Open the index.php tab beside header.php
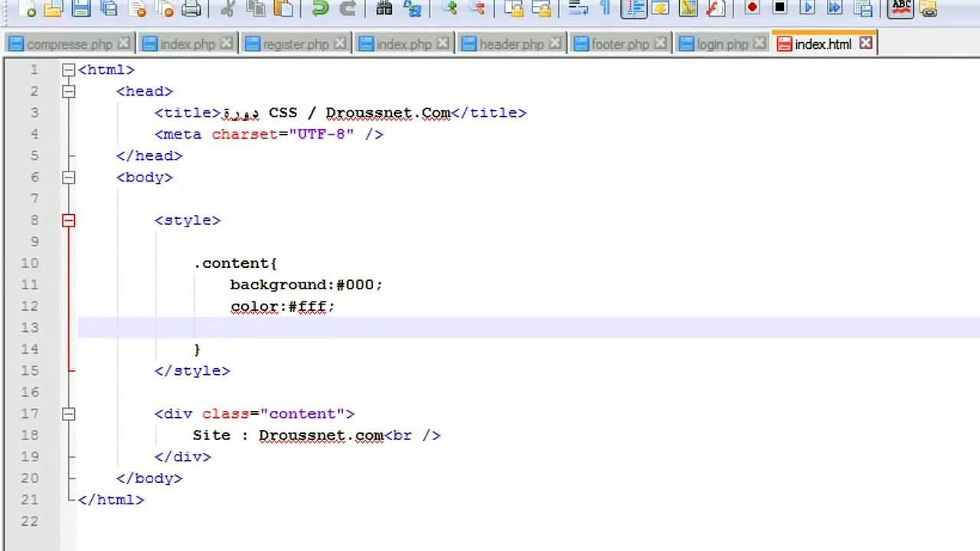Viewport: 980px width, 551px height. [x=404, y=44]
